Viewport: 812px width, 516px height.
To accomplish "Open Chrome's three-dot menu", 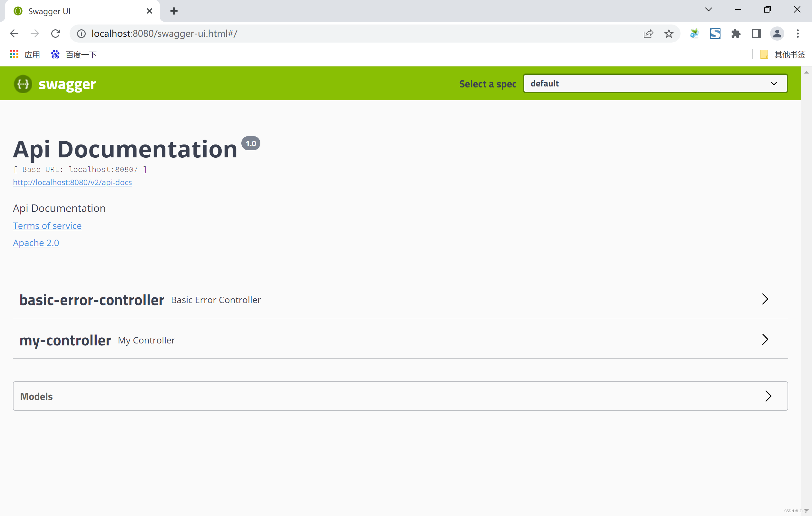I will pyautogui.click(x=797, y=34).
